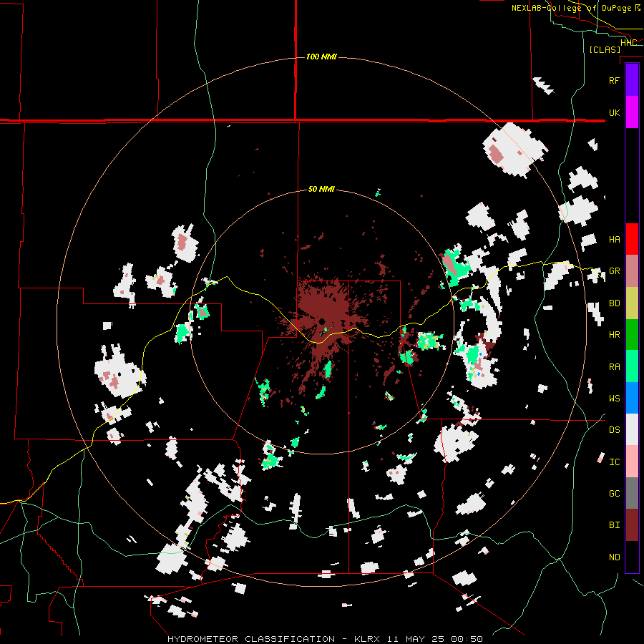
Task: Select the GR graupel legend swatch
Action: [632, 270]
